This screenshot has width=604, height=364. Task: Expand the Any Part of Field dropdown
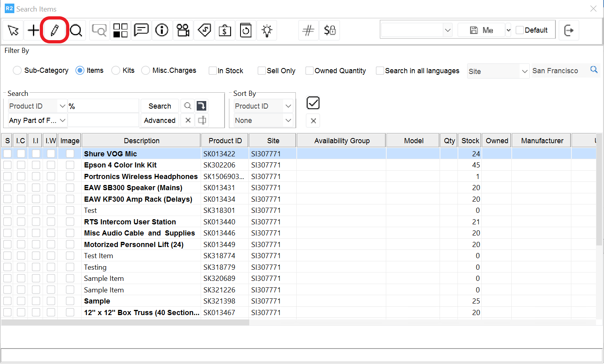click(63, 121)
